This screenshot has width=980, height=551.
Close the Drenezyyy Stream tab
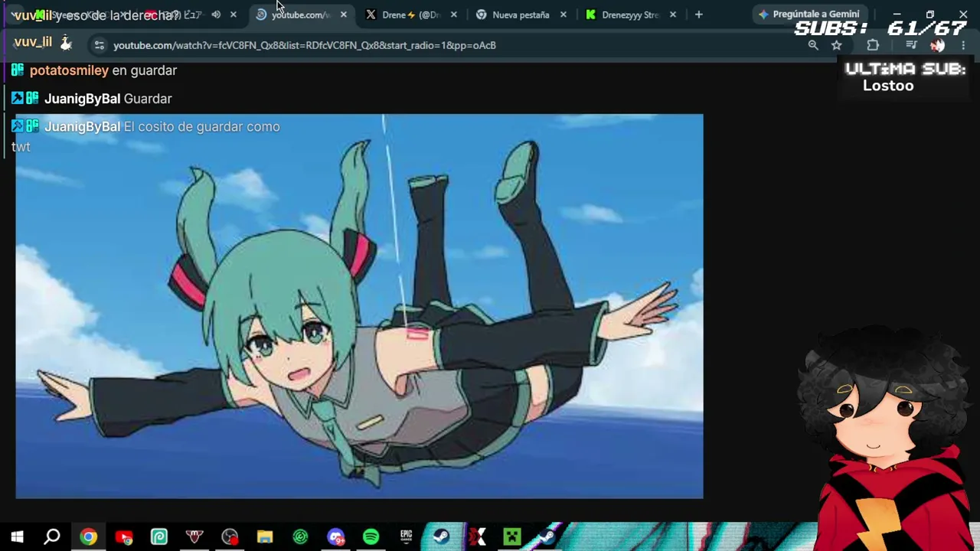(x=673, y=15)
